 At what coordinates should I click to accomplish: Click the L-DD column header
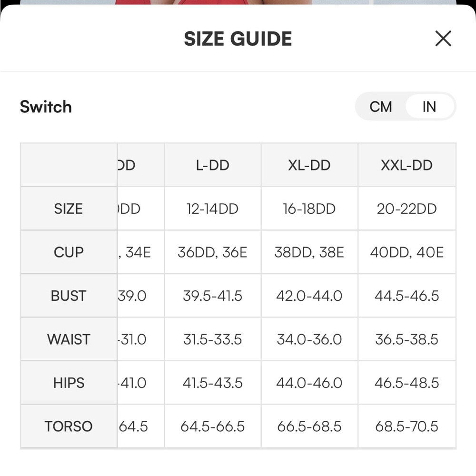click(x=212, y=165)
